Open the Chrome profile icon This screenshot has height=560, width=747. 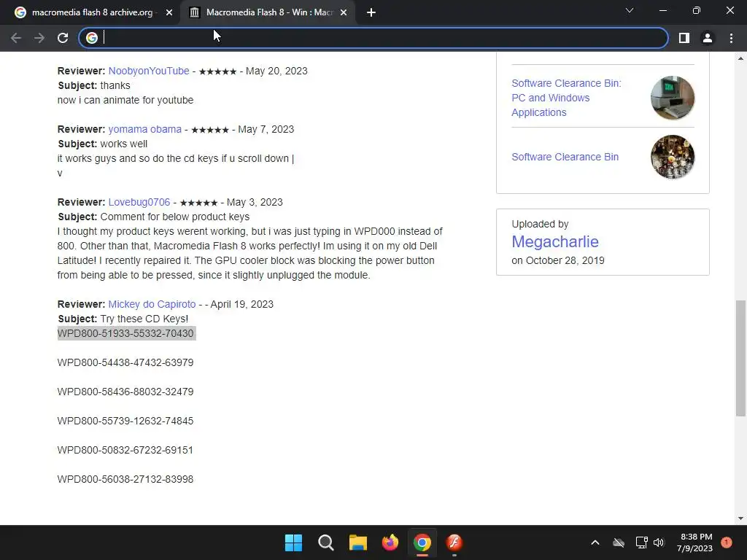point(708,38)
